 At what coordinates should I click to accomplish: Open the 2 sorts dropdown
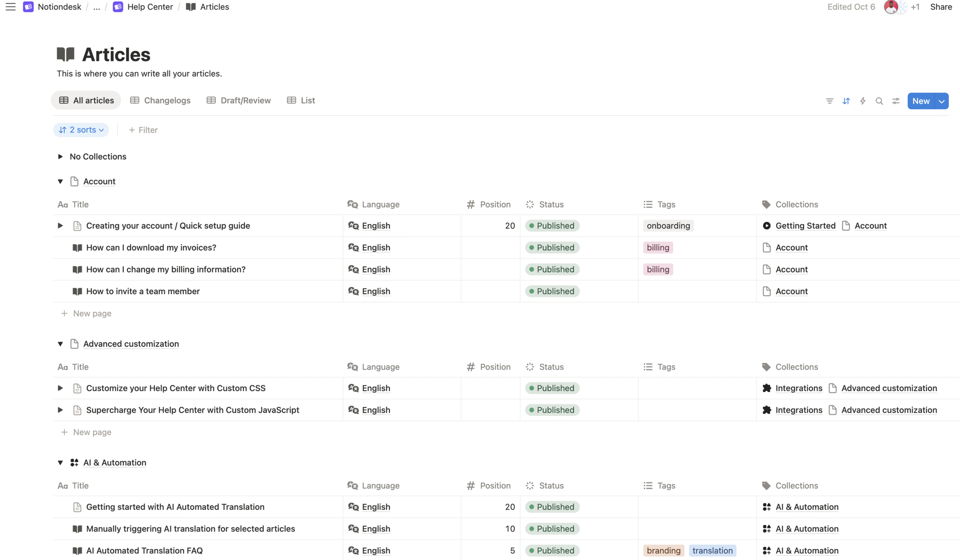(81, 130)
